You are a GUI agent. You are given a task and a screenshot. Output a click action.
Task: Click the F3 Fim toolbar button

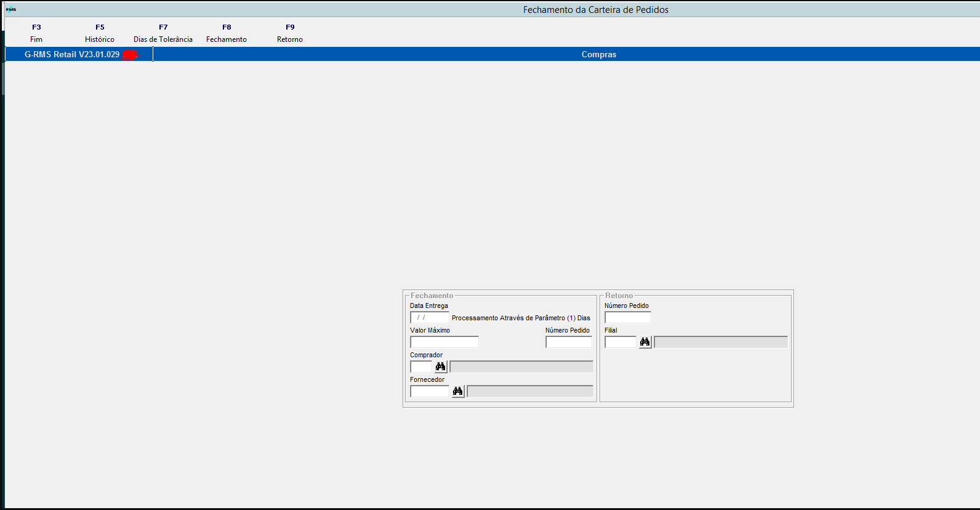pos(36,33)
